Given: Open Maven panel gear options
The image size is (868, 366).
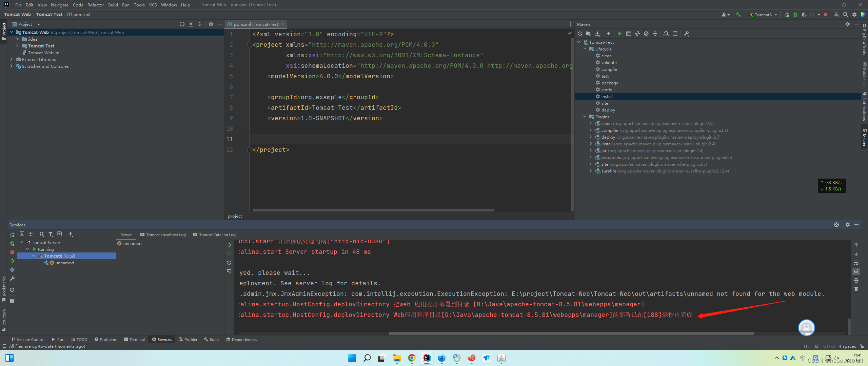Looking at the screenshot, I should tap(848, 24).
